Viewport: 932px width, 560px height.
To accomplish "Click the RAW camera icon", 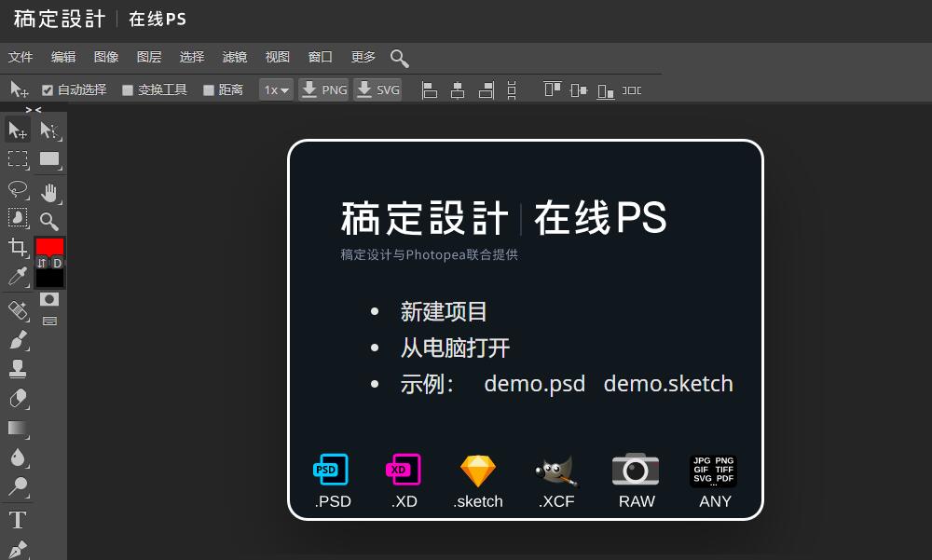I will [x=636, y=470].
